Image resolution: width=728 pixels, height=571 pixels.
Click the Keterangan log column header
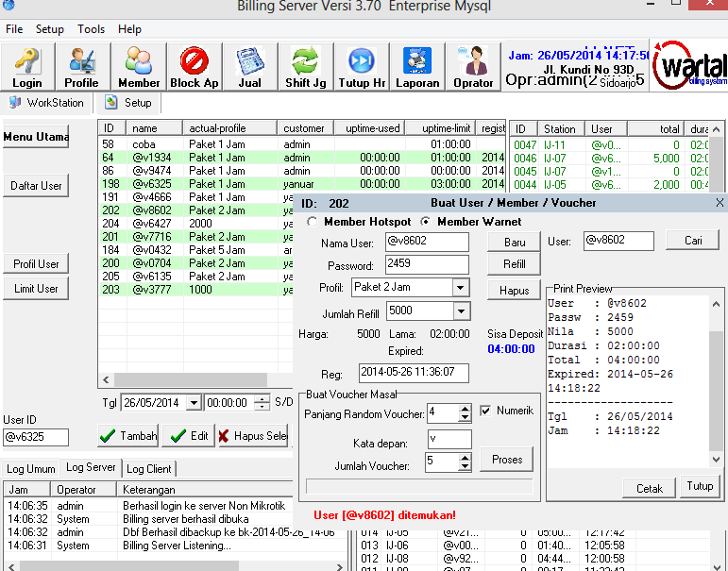[204, 490]
